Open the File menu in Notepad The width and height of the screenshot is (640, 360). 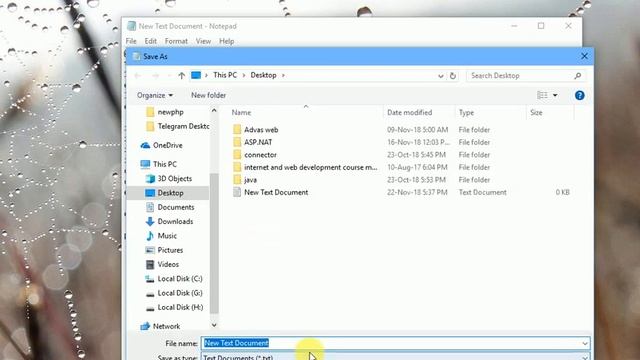[x=131, y=41]
